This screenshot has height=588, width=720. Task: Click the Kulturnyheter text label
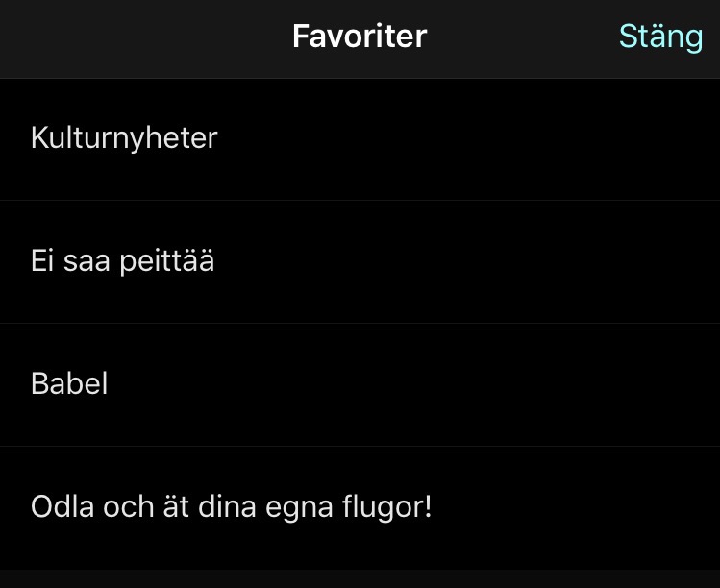tap(124, 138)
